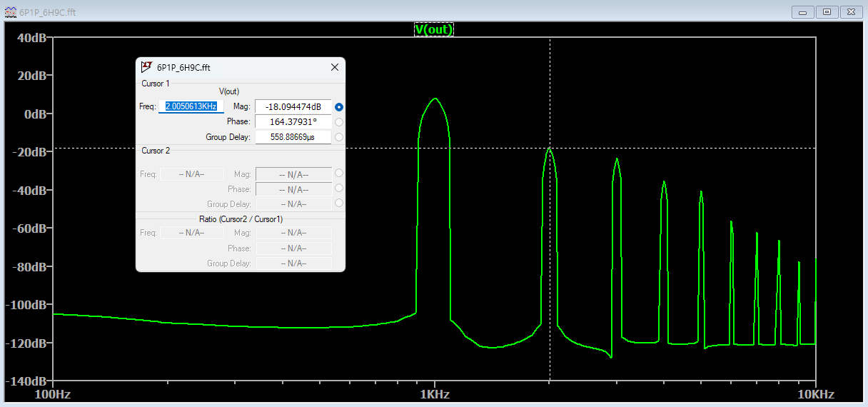Screen dimensions: 868x407
Task: Click the Ratio Freq N/A field
Action: (x=192, y=233)
